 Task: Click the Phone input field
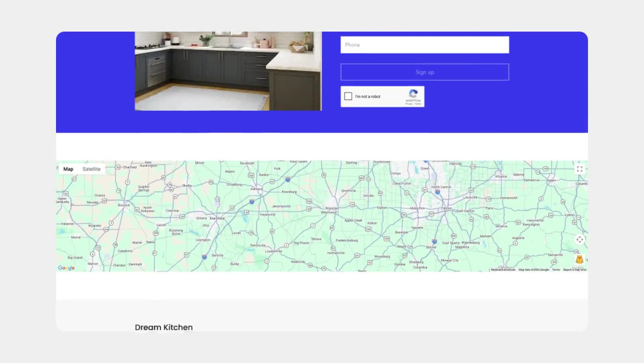pyautogui.click(x=424, y=44)
